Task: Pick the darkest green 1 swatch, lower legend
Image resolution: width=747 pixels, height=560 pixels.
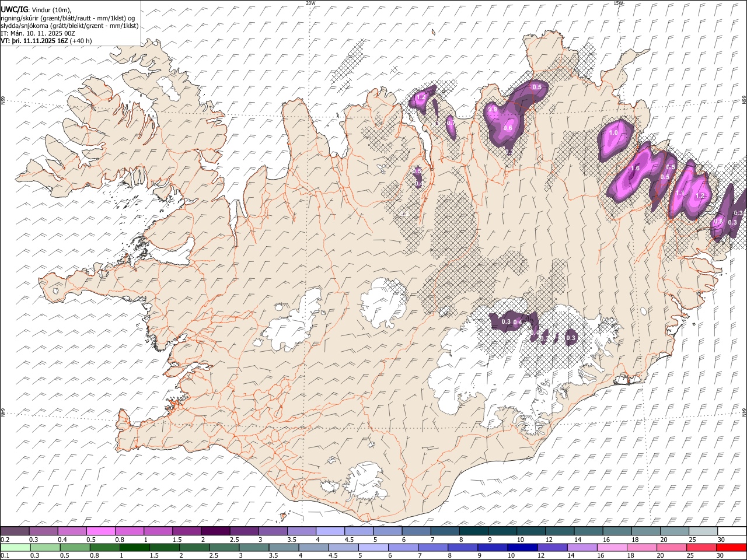Action: (134, 548)
